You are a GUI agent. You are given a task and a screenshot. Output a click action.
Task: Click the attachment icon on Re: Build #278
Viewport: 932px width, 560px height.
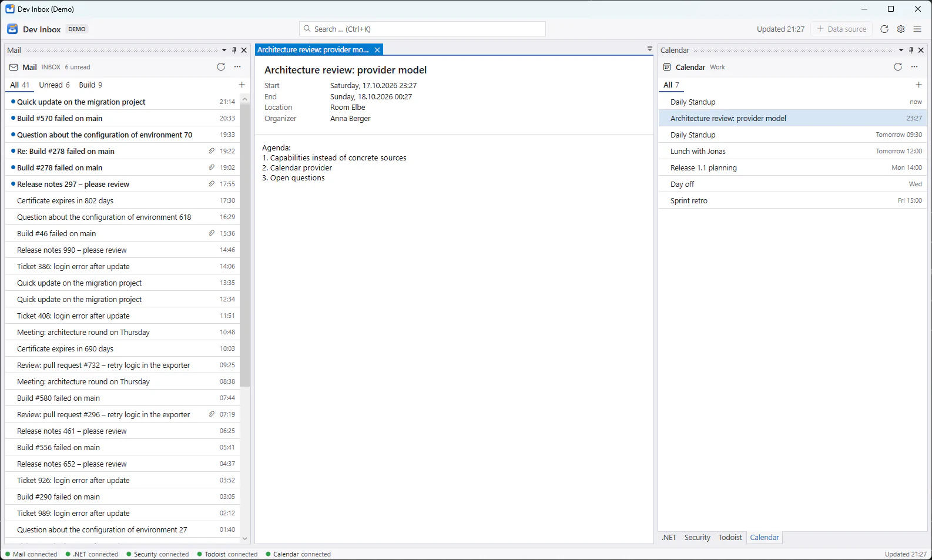coord(212,151)
